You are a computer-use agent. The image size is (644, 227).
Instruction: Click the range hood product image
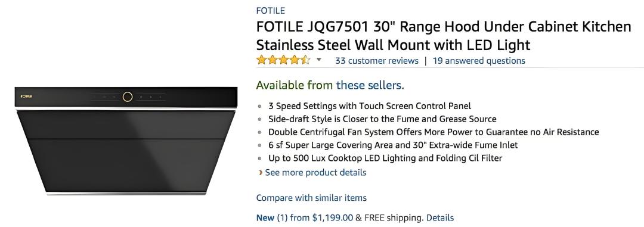point(126,141)
